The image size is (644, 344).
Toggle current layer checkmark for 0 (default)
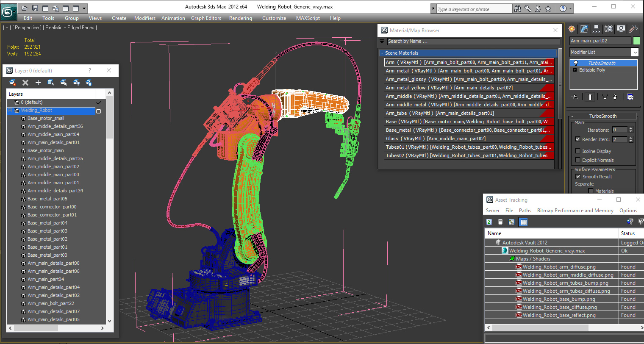[99, 102]
